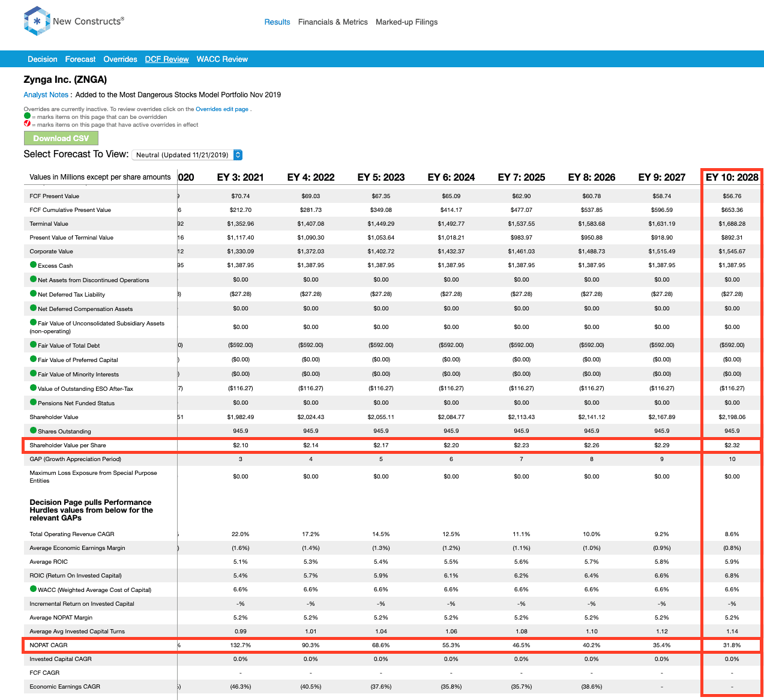Click the 8.6% revenue CAGR cell
This screenshot has height=700, width=764.
pyautogui.click(x=732, y=534)
